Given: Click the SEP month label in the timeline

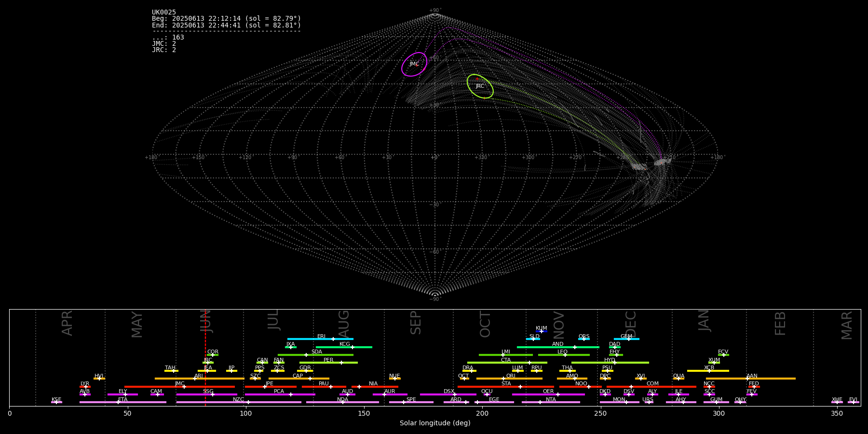Looking at the screenshot, I should 415,323.
